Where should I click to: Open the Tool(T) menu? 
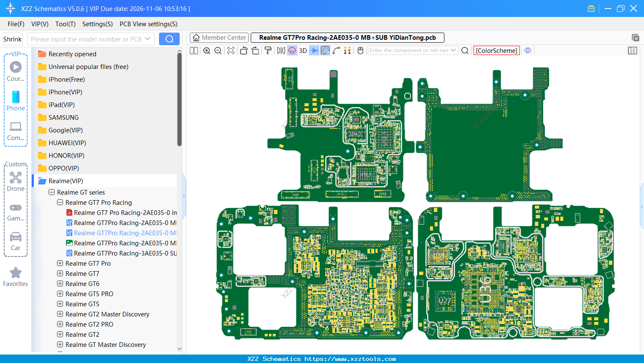65,24
